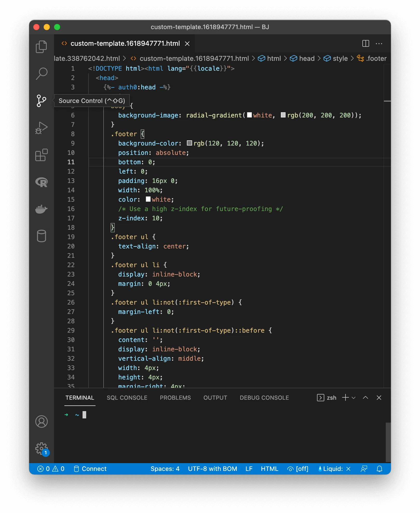Open the rgb(200, 200, 200) color swatch
This screenshot has width=420, height=513.
(x=283, y=115)
